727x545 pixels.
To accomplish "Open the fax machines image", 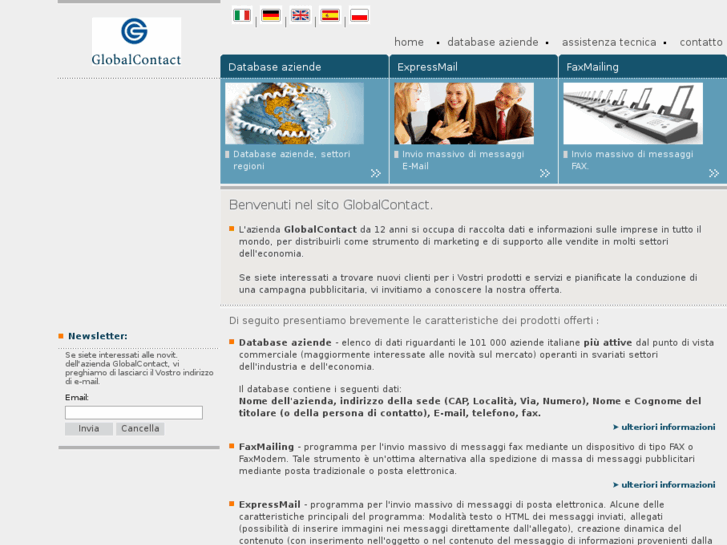I will [633, 114].
